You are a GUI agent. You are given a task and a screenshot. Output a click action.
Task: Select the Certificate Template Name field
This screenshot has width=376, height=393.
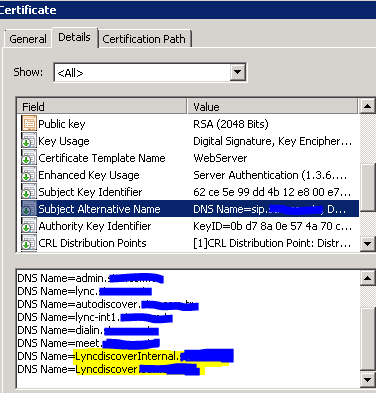[x=102, y=158]
